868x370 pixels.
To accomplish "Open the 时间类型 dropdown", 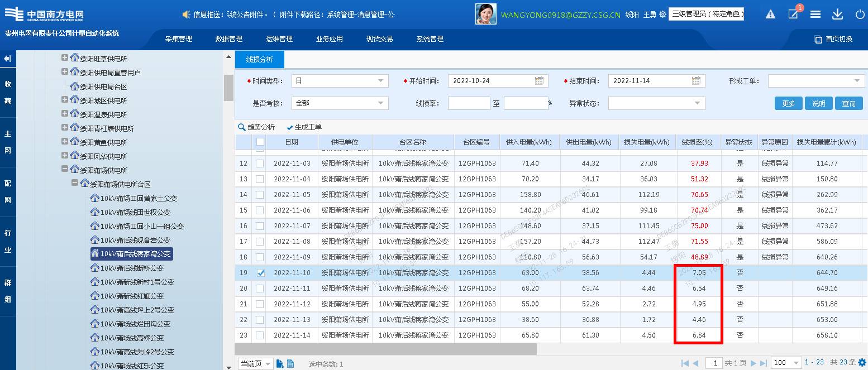I will click(x=340, y=81).
